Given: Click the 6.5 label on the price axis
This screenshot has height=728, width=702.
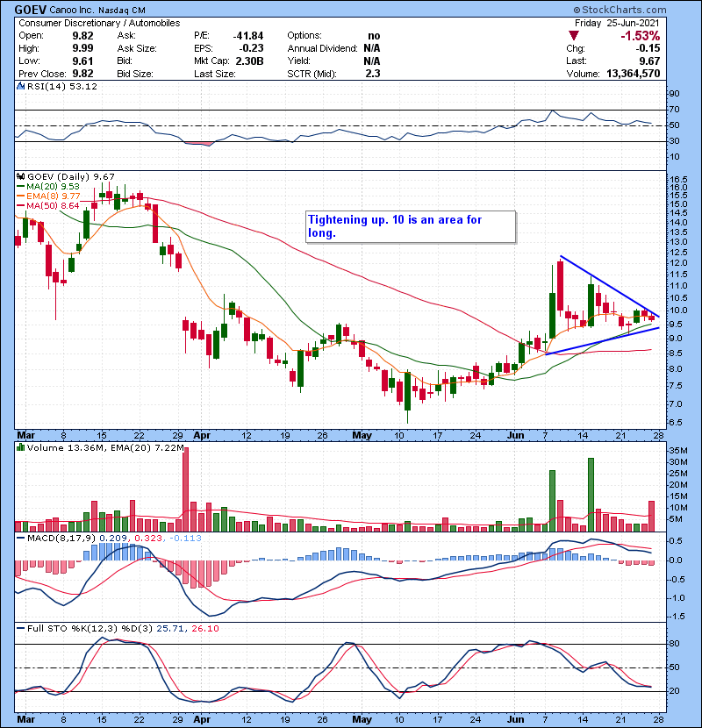Looking at the screenshot, I should 676,423.
